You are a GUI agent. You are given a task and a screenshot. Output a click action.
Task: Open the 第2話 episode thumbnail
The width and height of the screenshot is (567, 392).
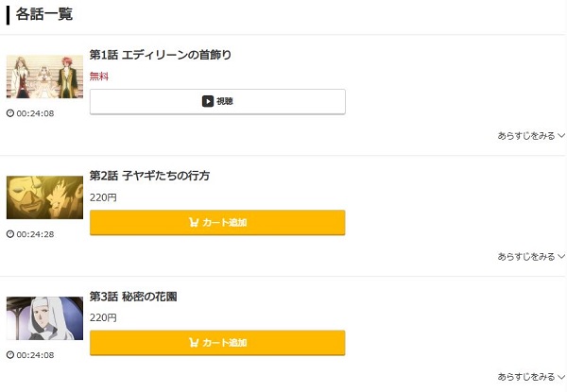pos(44,197)
